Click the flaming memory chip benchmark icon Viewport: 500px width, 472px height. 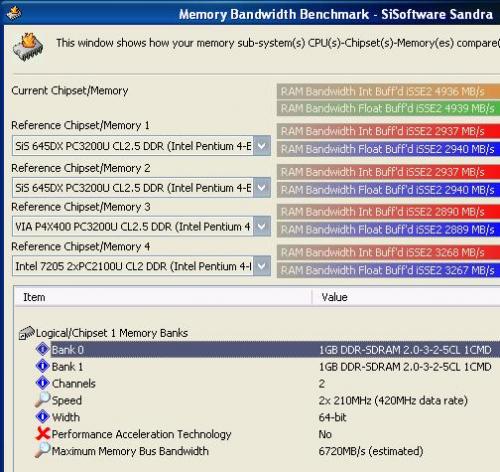28,47
